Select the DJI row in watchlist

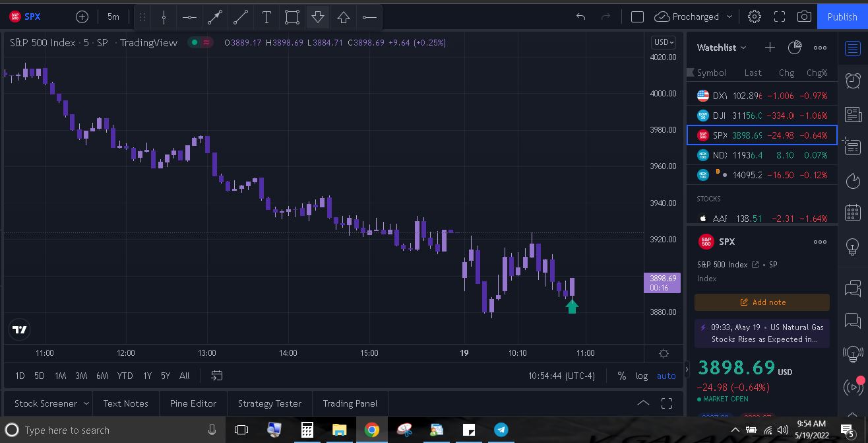point(762,116)
